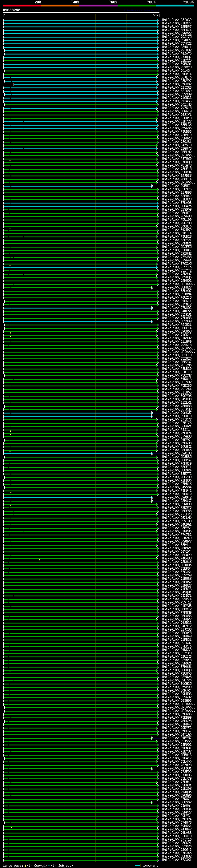Click the cyan alignment bar for UniRef100_A8IA39
The height and width of the screenshot is (868, 197).
(81, 20)
